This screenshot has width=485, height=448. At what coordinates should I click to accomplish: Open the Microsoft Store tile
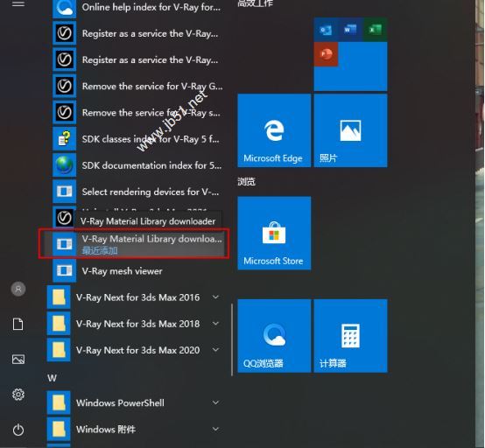click(274, 233)
